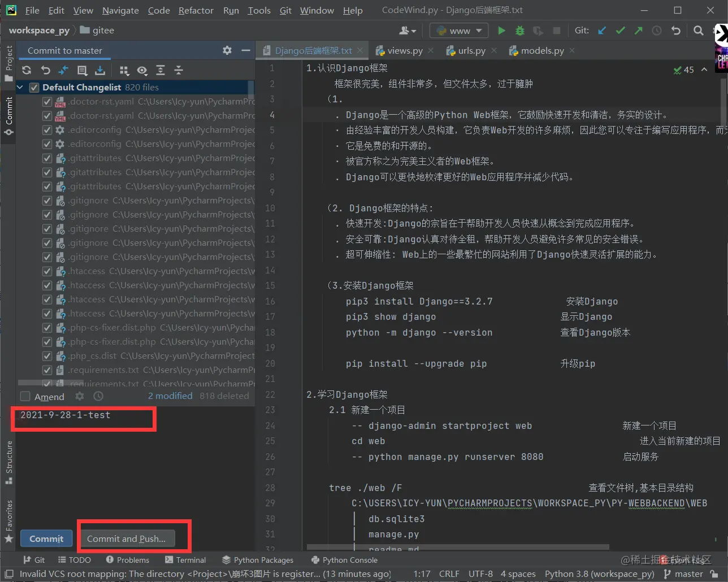Viewport: 728px width, 582px height.
Task: Uncheck the .requirements.txt file checkbox
Action: coord(47,370)
